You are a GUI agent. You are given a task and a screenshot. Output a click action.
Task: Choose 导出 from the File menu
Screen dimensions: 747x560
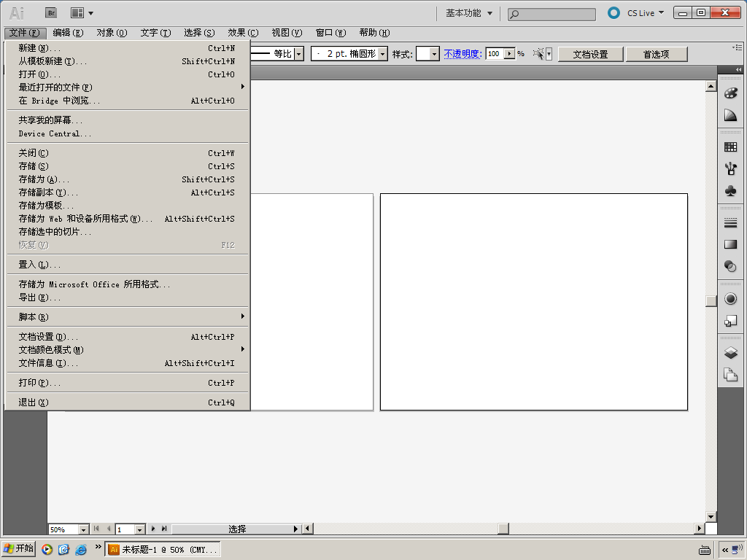tap(128, 297)
